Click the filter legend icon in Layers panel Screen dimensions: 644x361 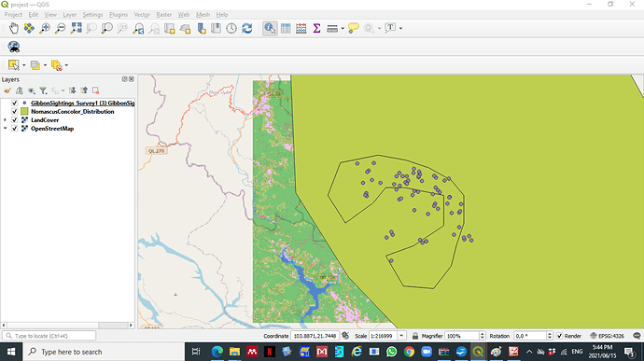43,90
